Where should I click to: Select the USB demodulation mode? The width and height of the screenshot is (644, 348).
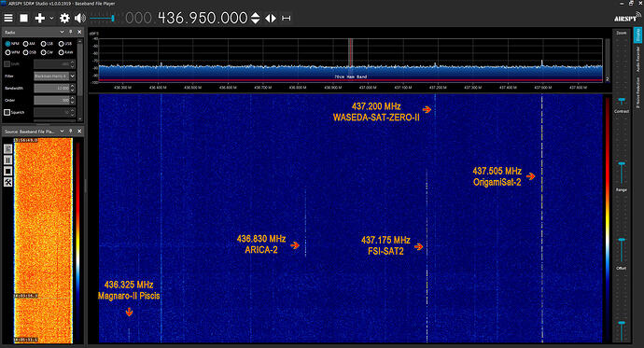coord(65,44)
